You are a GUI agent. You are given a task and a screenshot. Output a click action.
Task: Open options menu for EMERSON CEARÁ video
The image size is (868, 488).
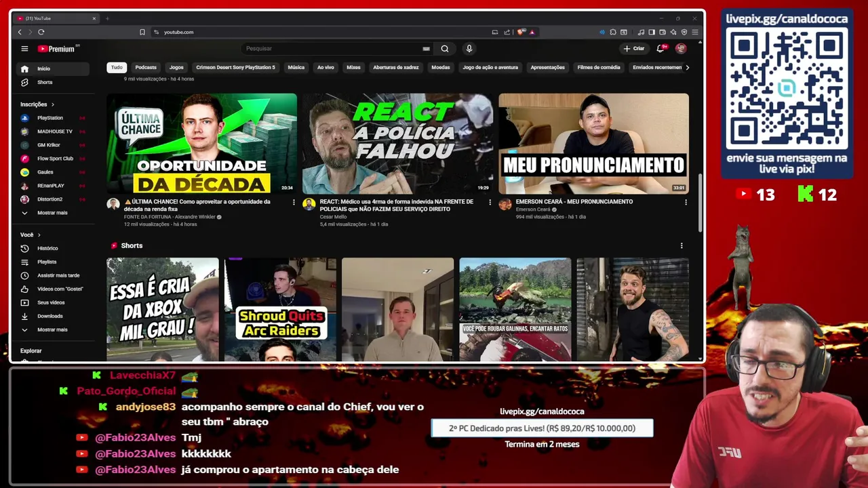pyautogui.click(x=686, y=202)
